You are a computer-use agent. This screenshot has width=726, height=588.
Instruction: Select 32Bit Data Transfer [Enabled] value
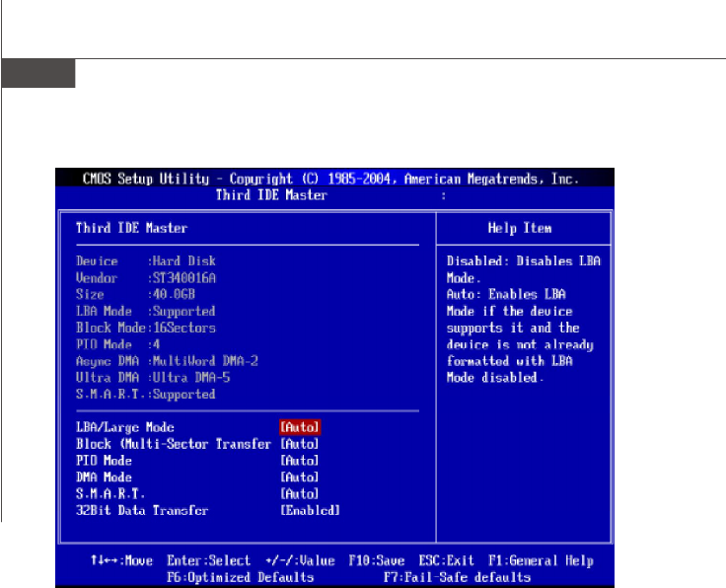310,510
